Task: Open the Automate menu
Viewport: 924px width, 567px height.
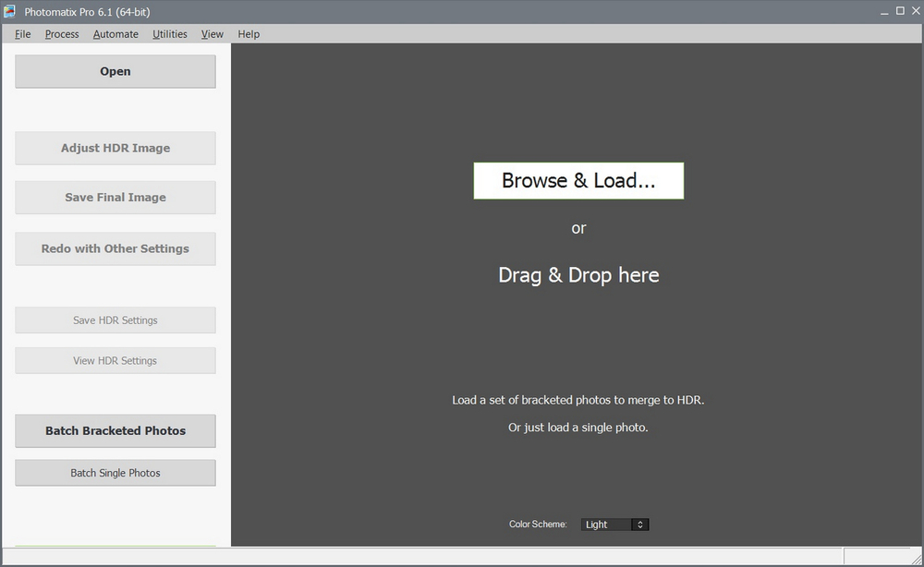Action: tap(115, 34)
